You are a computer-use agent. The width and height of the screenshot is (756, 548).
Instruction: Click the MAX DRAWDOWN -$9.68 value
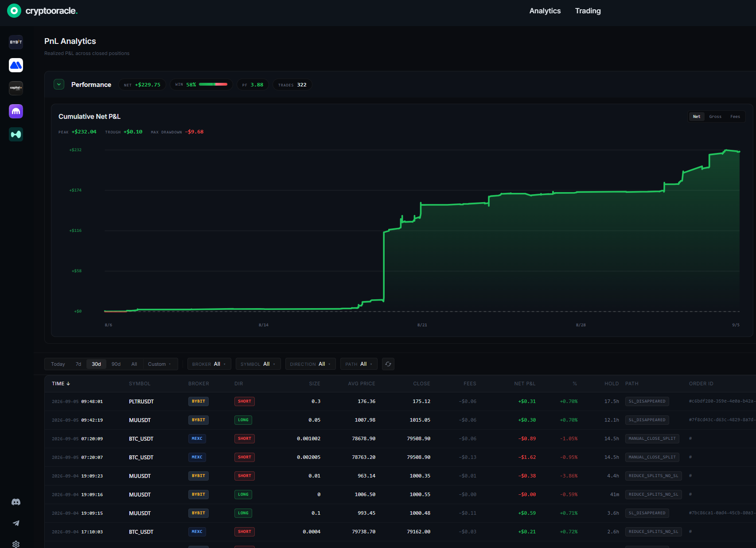click(x=194, y=132)
